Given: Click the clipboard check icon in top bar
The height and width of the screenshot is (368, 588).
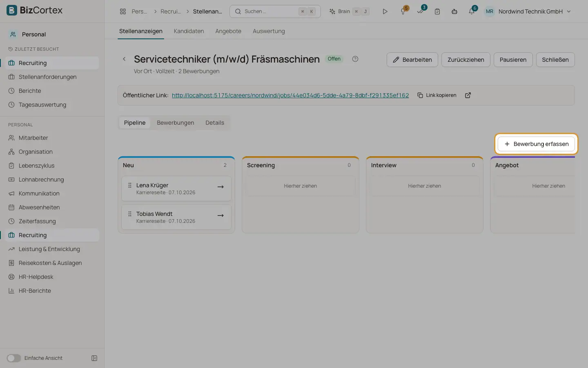Looking at the screenshot, I should (437, 11).
